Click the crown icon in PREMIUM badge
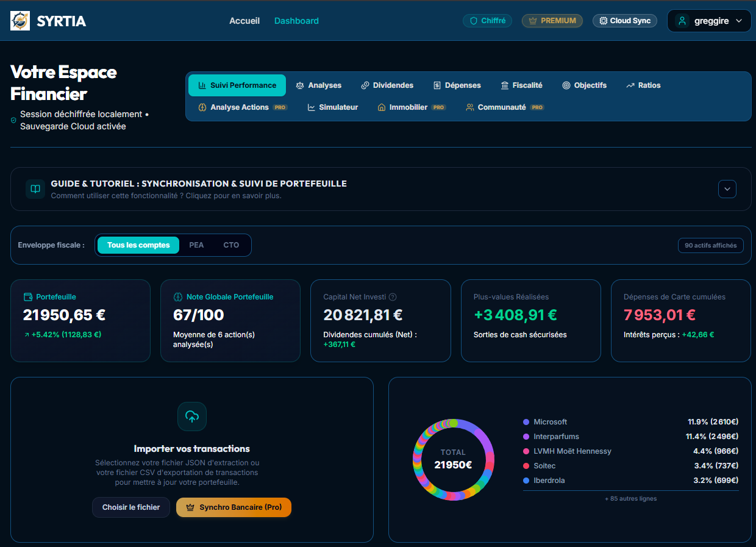Viewport: 756px width, 547px height. pos(533,21)
